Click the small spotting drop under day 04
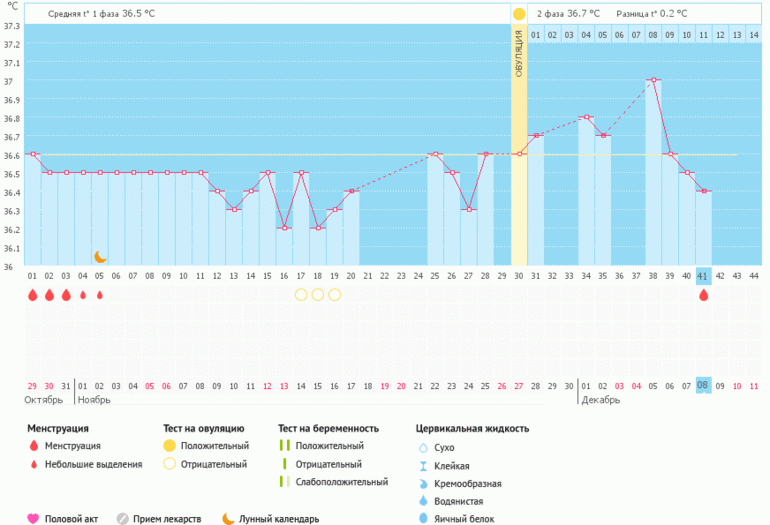 point(83,295)
